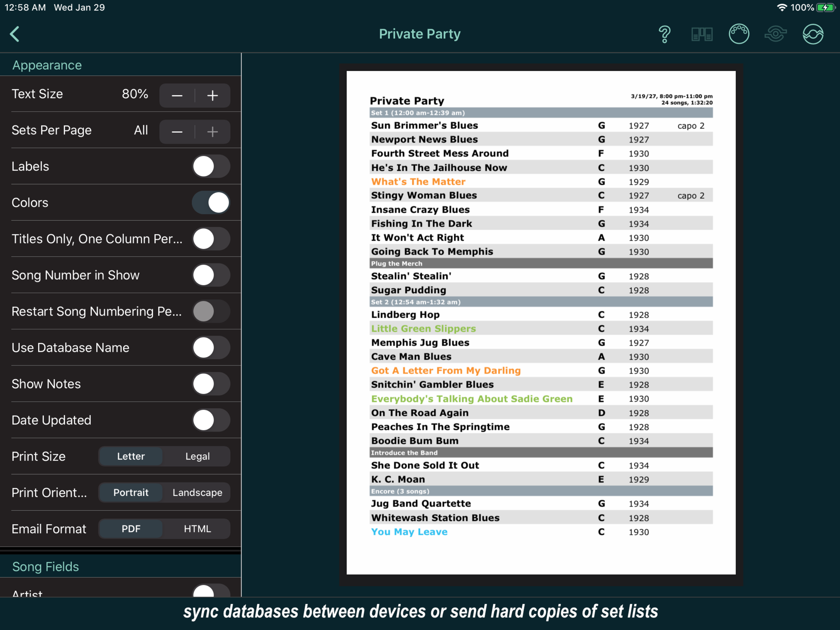The height and width of the screenshot is (630, 840).
Task: Enable the Show Notes switch
Action: click(211, 384)
